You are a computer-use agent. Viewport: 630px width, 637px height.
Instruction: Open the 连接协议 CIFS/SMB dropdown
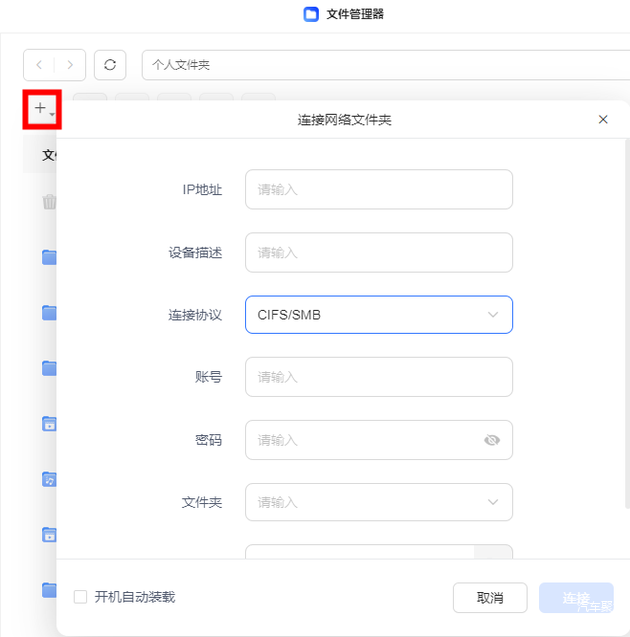(378, 315)
